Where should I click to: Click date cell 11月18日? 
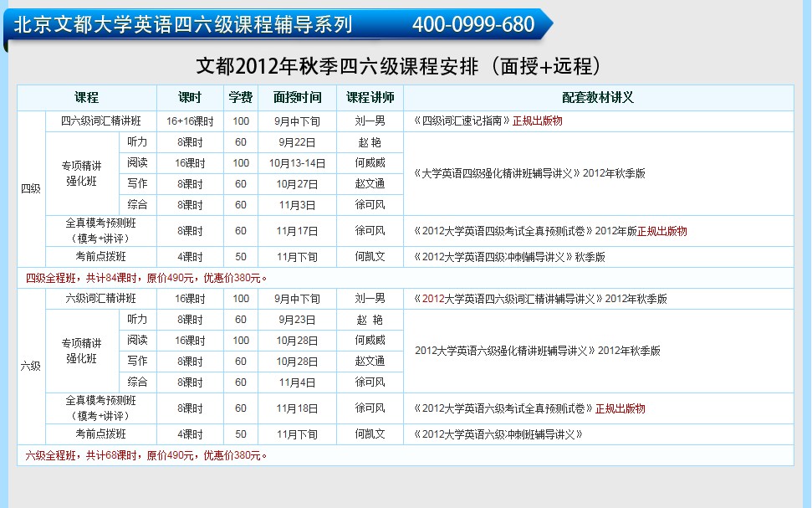(297, 408)
